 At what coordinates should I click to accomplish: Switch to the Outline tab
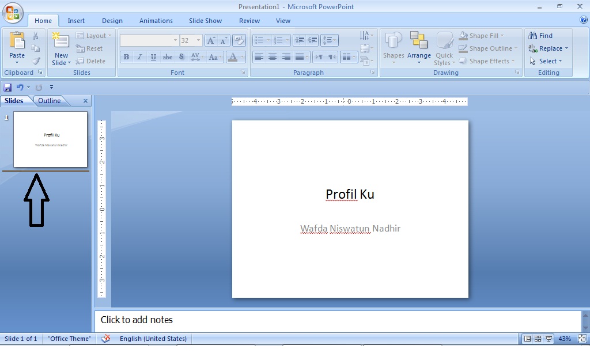[48, 100]
